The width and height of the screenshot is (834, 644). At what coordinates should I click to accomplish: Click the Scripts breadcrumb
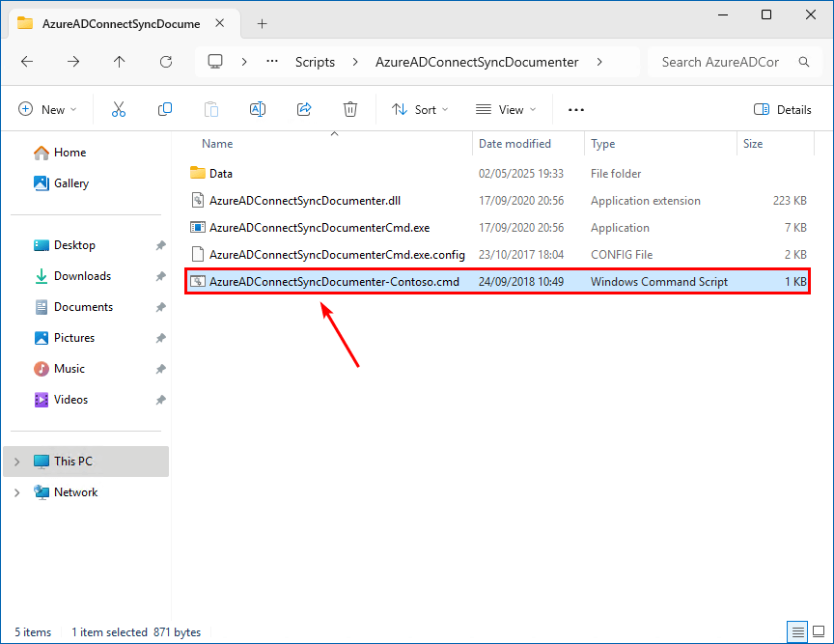pos(315,62)
